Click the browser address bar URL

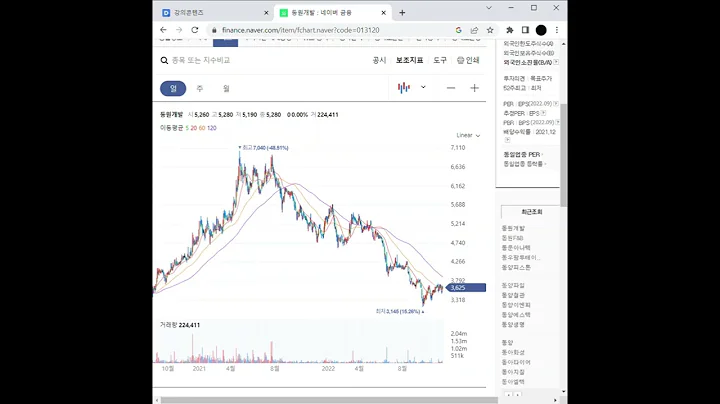pos(301,30)
